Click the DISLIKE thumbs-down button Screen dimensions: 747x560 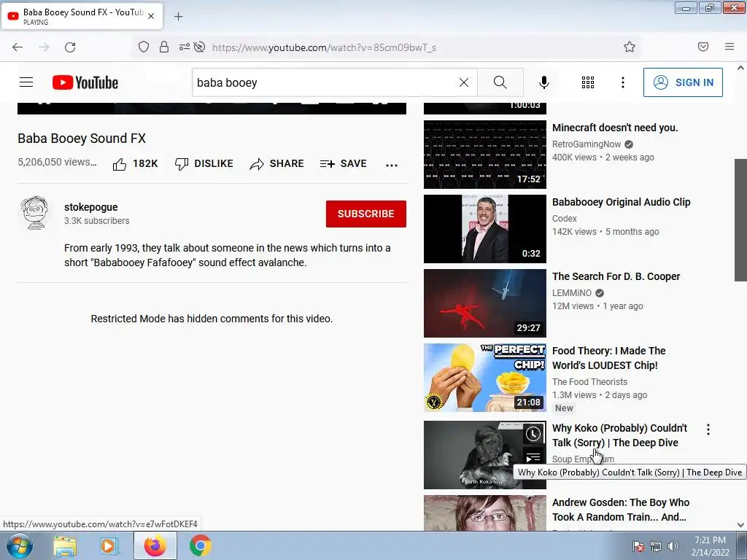point(204,164)
